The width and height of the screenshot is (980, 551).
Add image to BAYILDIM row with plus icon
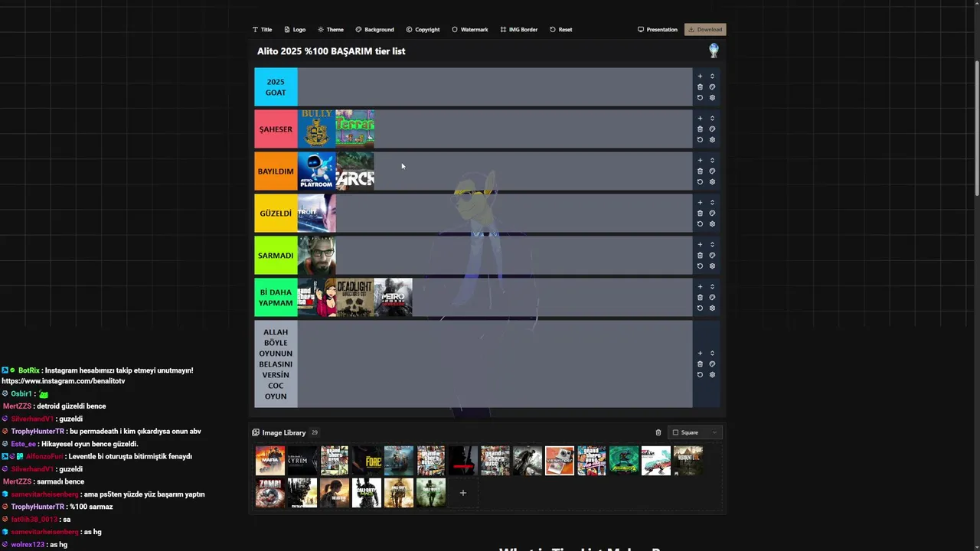point(700,160)
